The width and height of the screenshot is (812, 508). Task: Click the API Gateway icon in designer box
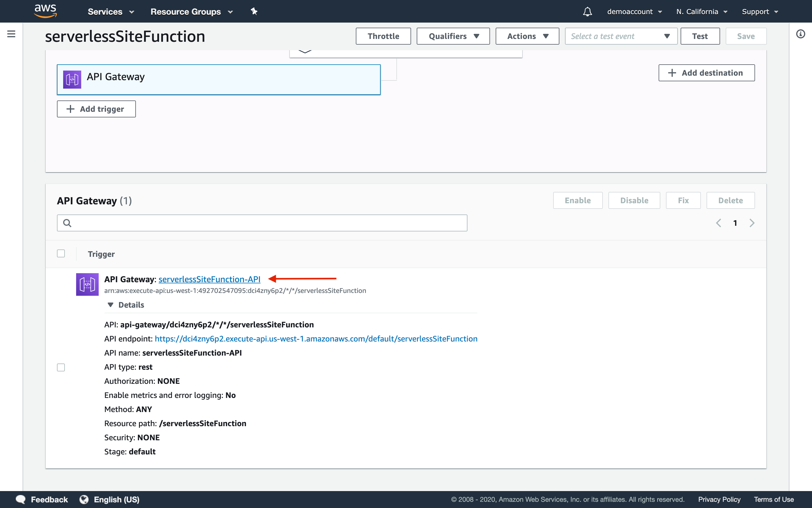click(x=72, y=80)
